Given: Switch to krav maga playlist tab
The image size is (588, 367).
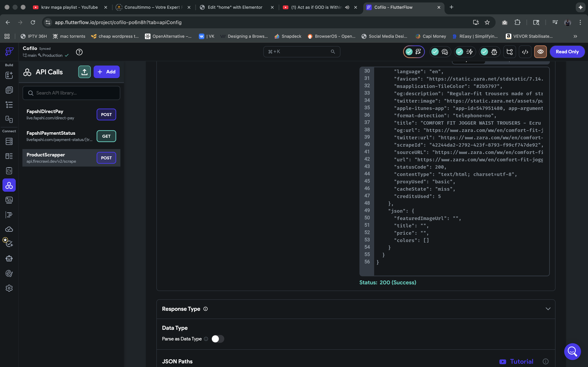Looking at the screenshot, I should [69, 7].
